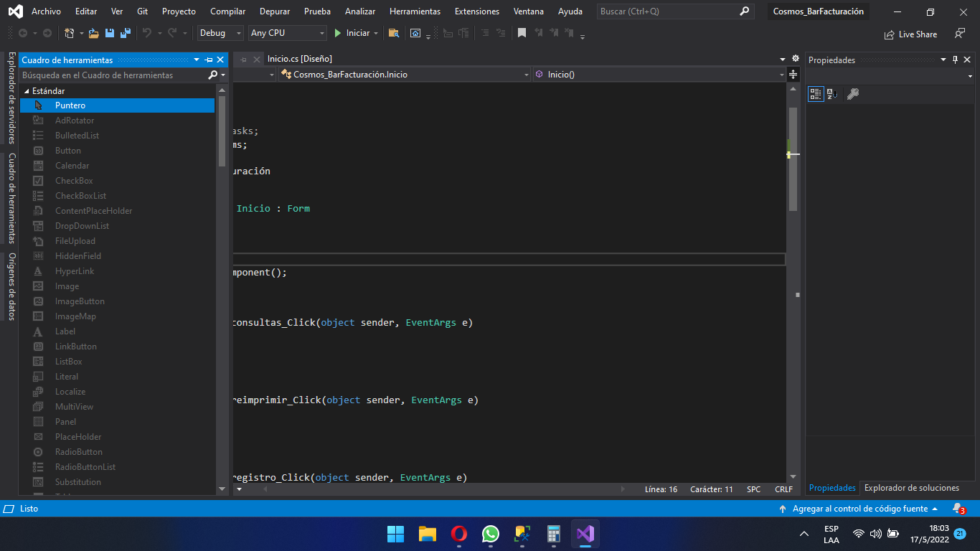
Task: Click the search magnifier in Cuadro de herramientas
Action: point(212,75)
